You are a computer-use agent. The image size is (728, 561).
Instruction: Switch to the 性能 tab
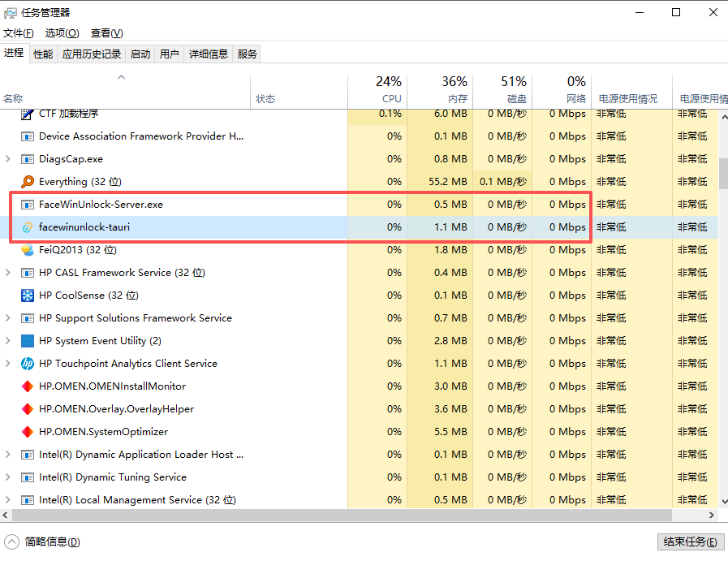point(43,54)
